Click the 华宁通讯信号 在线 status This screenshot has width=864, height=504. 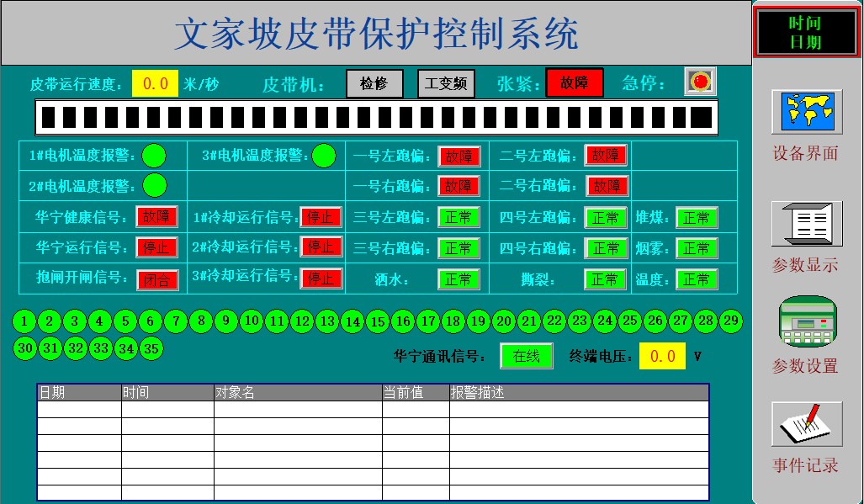tap(527, 356)
